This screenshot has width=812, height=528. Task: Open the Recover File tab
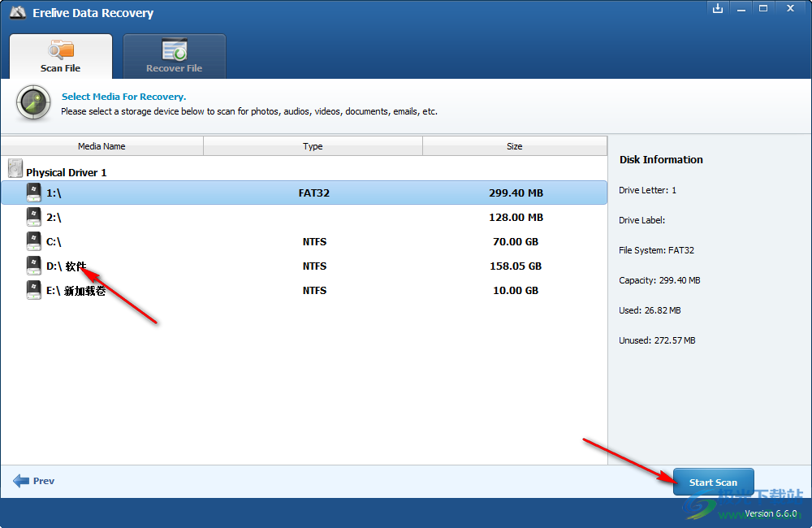[174, 56]
